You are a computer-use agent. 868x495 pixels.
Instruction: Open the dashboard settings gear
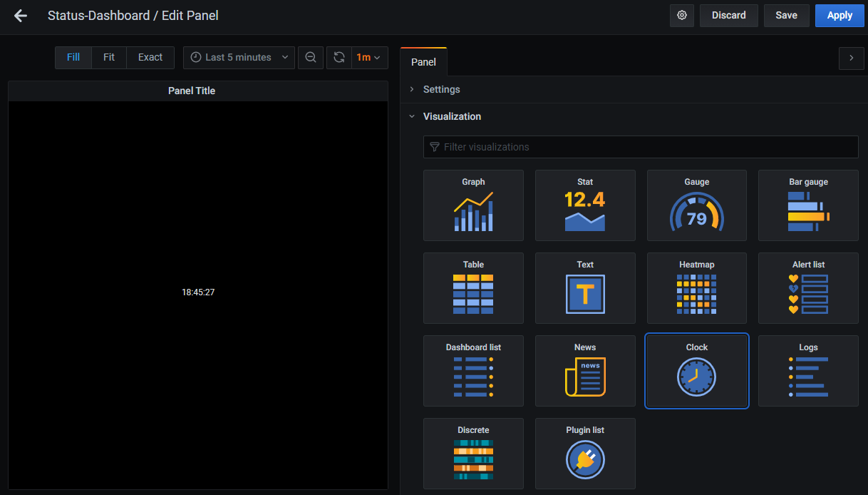681,15
